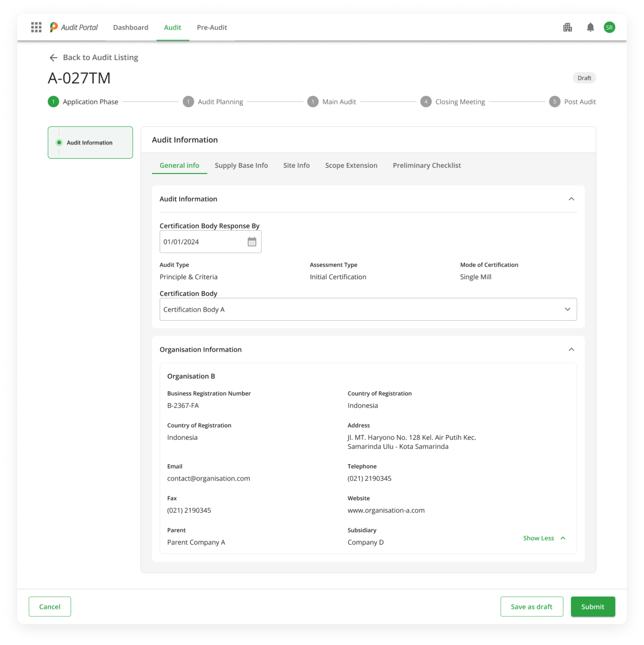
Task: Go to Pre-Audit navigation menu
Action: click(211, 27)
